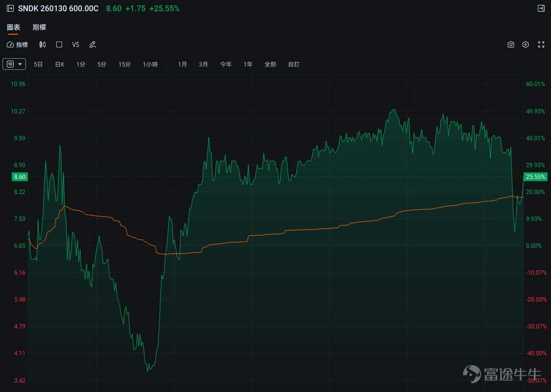
Task: Click the -50.07% percent axis label
Action: 536,380
